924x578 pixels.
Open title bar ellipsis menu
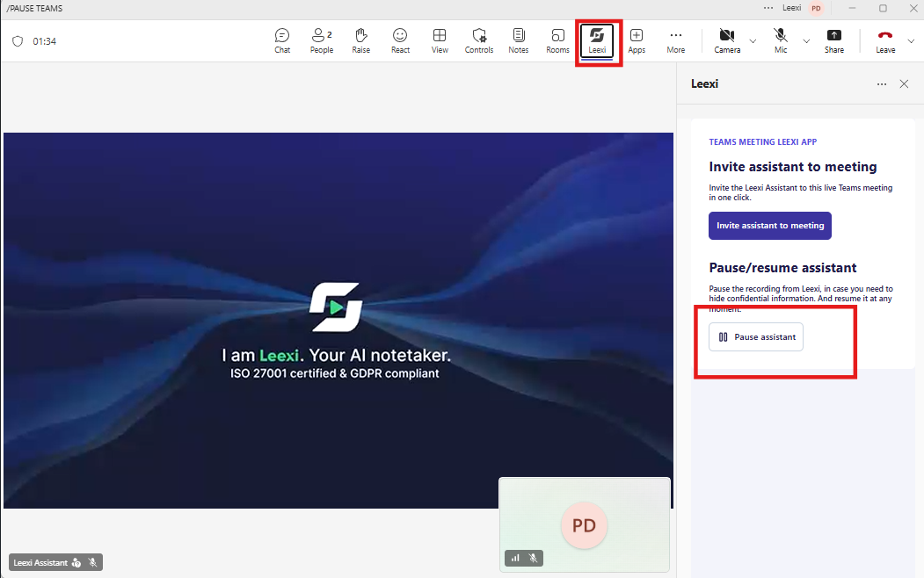pyautogui.click(x=768, y=8)
